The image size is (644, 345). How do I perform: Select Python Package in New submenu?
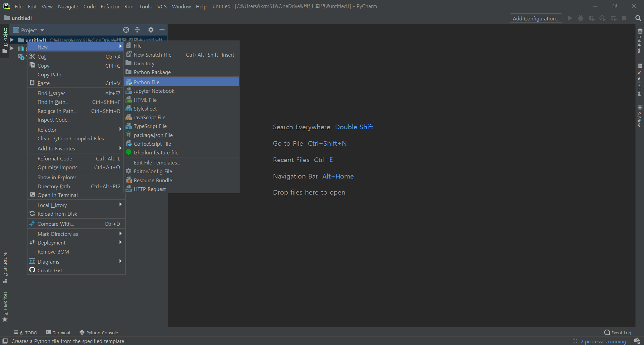click(x=181, y=72)
